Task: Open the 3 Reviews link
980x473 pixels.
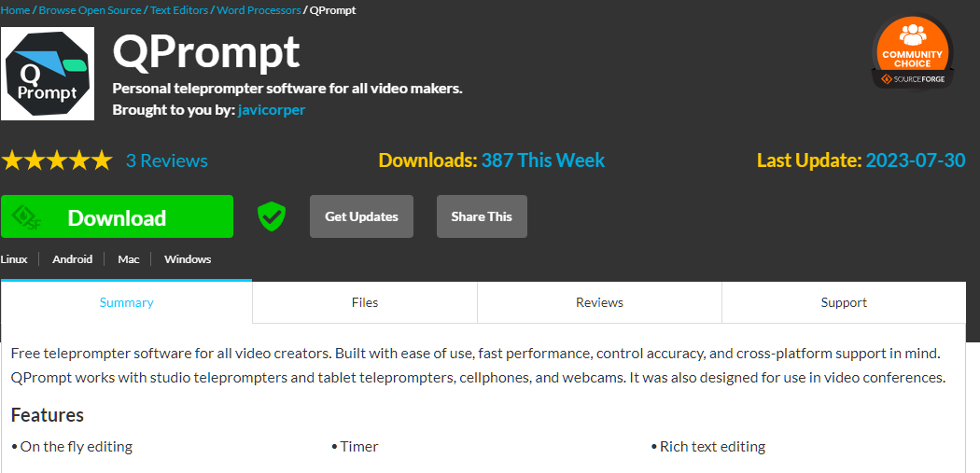Action: pos(167,160)
